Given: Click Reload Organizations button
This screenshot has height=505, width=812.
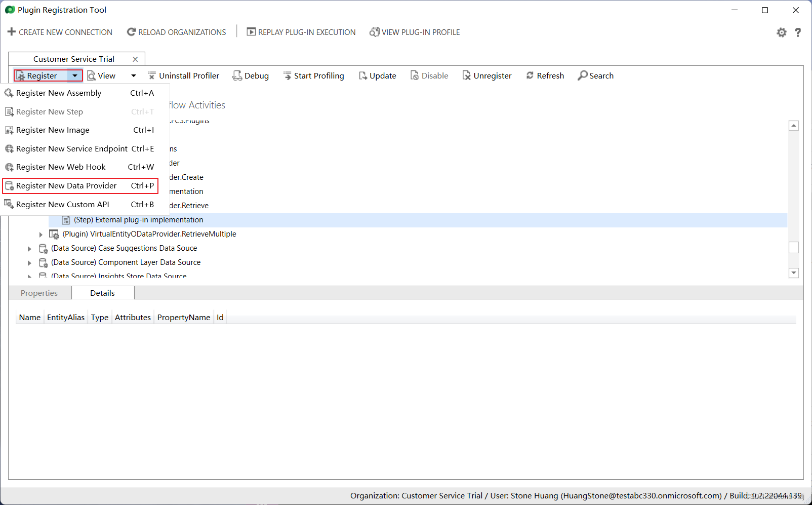Looking at the screenshot, I should [176, 32].
